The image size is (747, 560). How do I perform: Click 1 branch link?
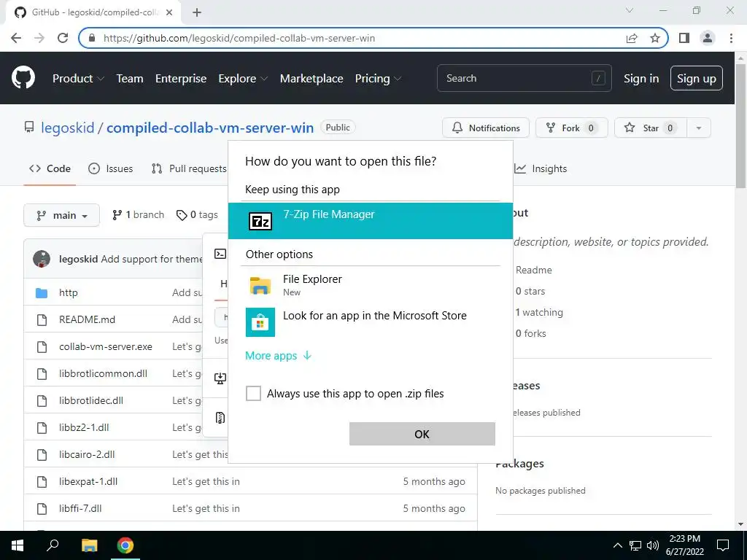tap(138, 215)
